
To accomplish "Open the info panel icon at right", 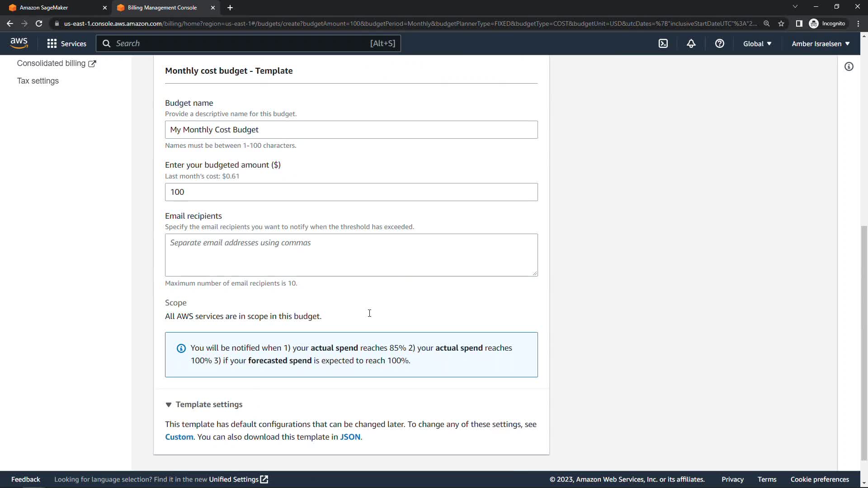I will pyautogui.click(x=849, y=67).
